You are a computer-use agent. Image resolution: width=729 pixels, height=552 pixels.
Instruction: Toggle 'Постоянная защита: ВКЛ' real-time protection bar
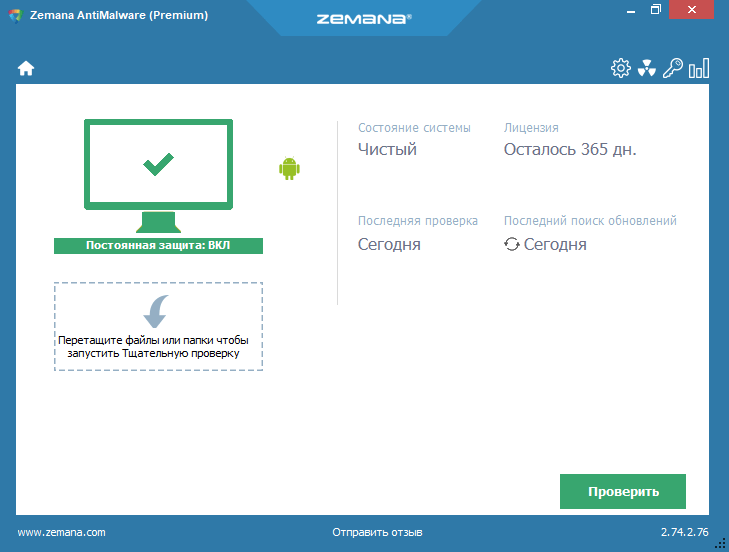coord(158,246)
